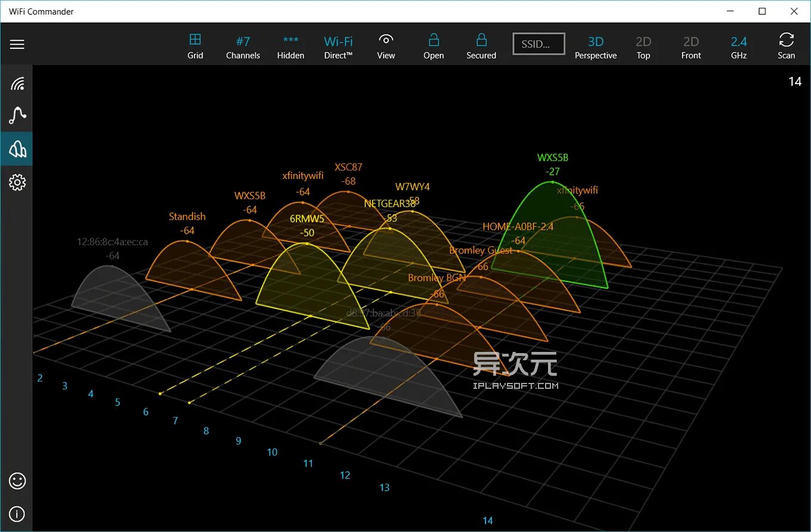Screen dimensions: 811x532
Task: Select the Bromley Guest network label
Action: coord(481,250)
